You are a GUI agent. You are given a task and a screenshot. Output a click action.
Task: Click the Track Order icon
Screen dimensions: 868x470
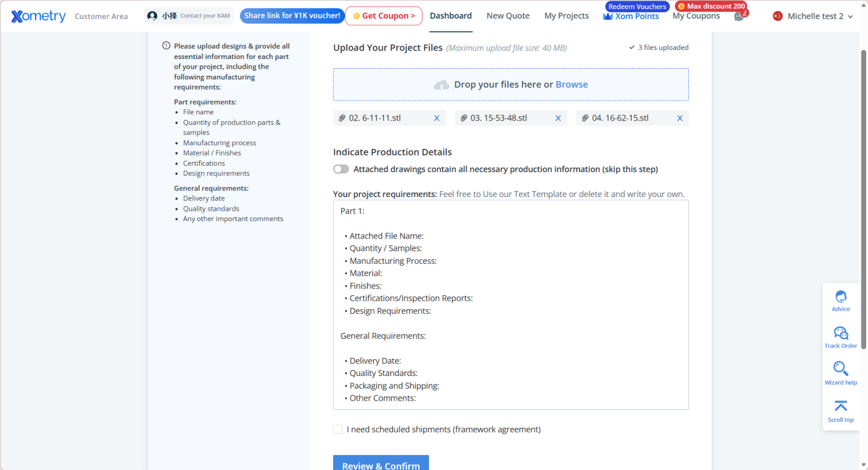(x=840, y=337)
